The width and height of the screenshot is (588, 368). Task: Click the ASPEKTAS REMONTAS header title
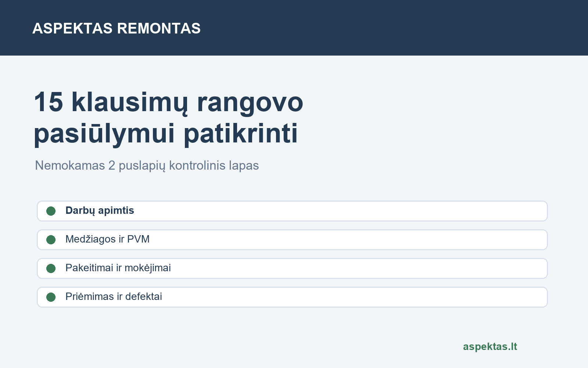116,28
